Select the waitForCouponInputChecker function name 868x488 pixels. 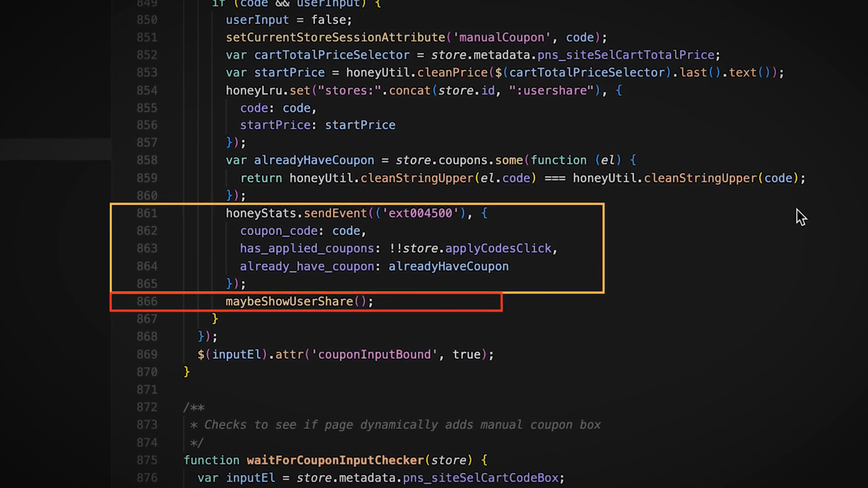click(335, 460)
